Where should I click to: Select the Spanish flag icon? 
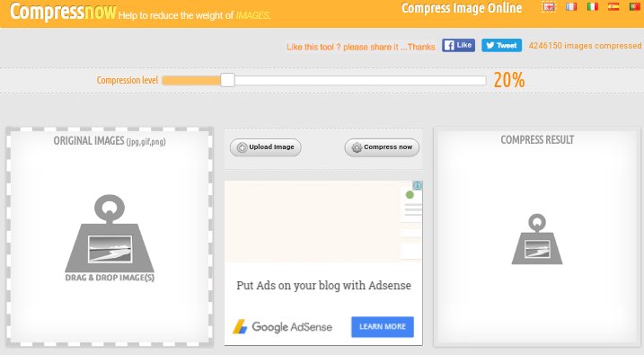click(x=613, y=6)
